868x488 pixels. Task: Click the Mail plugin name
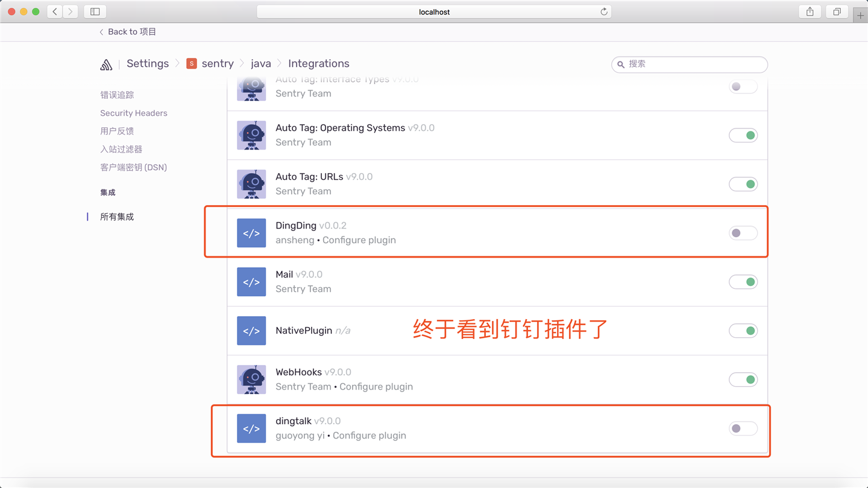point(284,274)
